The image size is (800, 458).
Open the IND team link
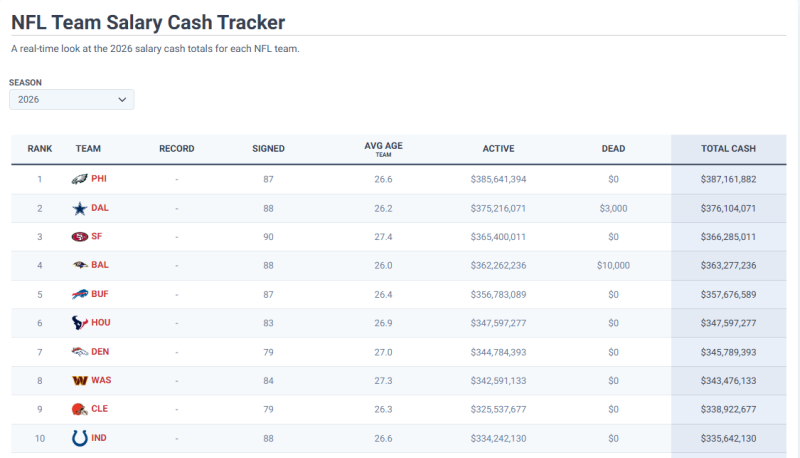(x=99, y=438)
